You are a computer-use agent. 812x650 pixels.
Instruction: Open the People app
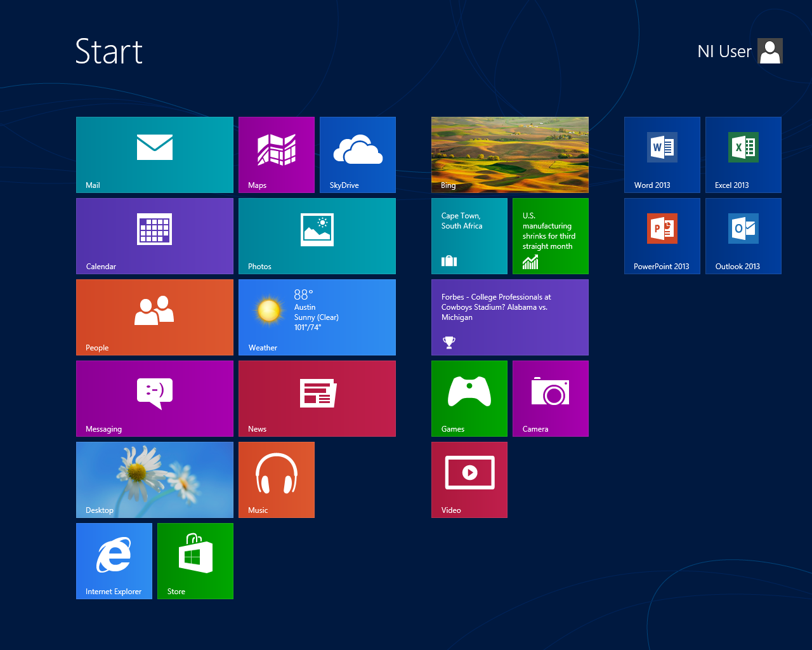tap(154, 317)
